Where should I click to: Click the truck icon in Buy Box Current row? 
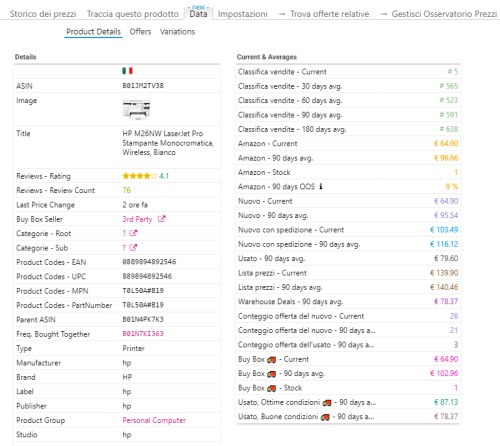click(272, 360)
